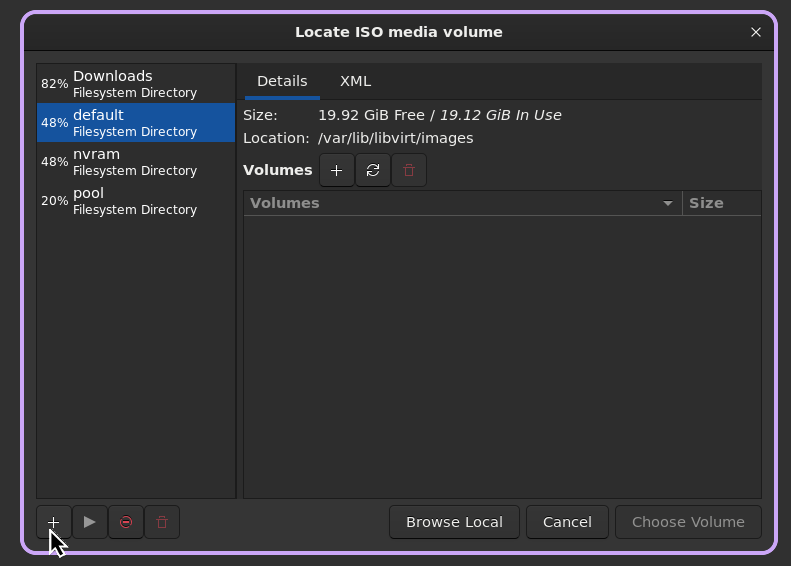
Task: Switch to the Details tab
Action: [x=282, y=81]
